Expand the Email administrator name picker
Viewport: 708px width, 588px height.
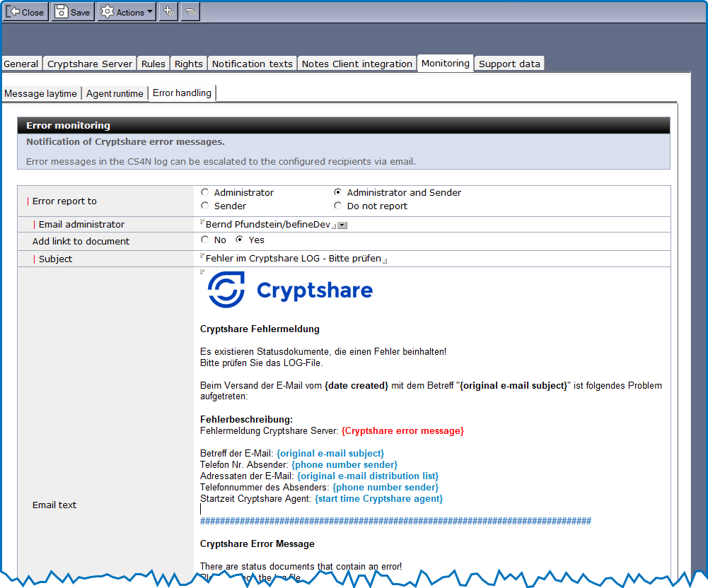(x=342, y=225)
